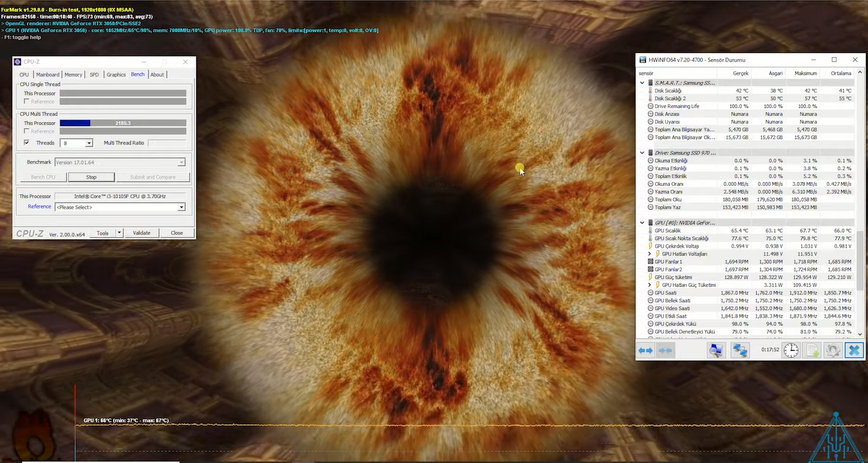868x463 pixels.
Task: Switch to About tab in CPU-Z
Action: coord(157,75)
